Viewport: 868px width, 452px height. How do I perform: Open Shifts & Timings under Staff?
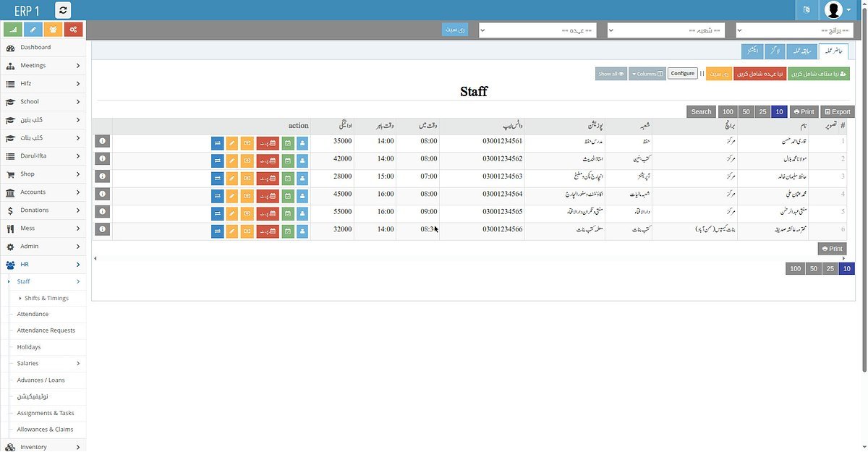point(48,298)
